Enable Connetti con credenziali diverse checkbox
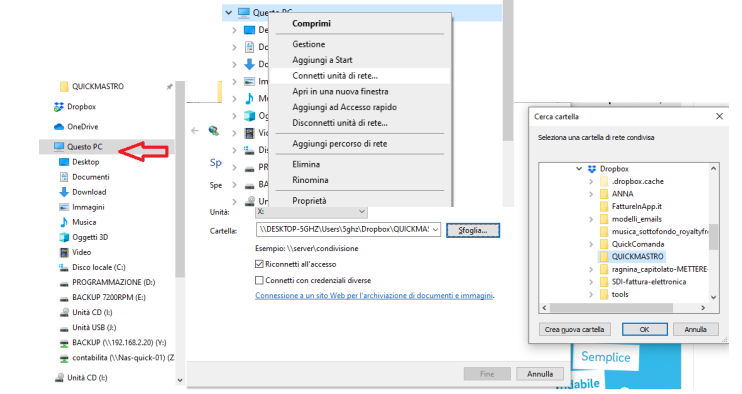Screen dimensions: 742x394 coord(259,280)
